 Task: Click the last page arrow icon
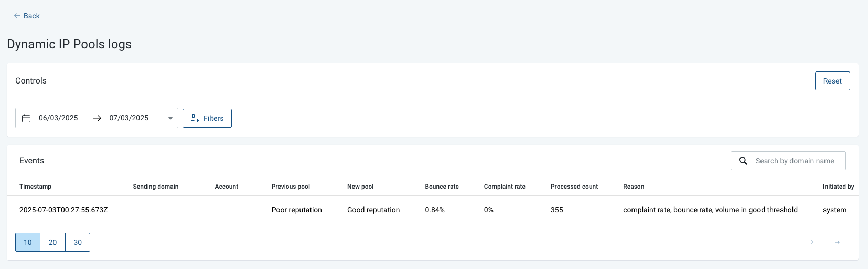pos(838,242)
